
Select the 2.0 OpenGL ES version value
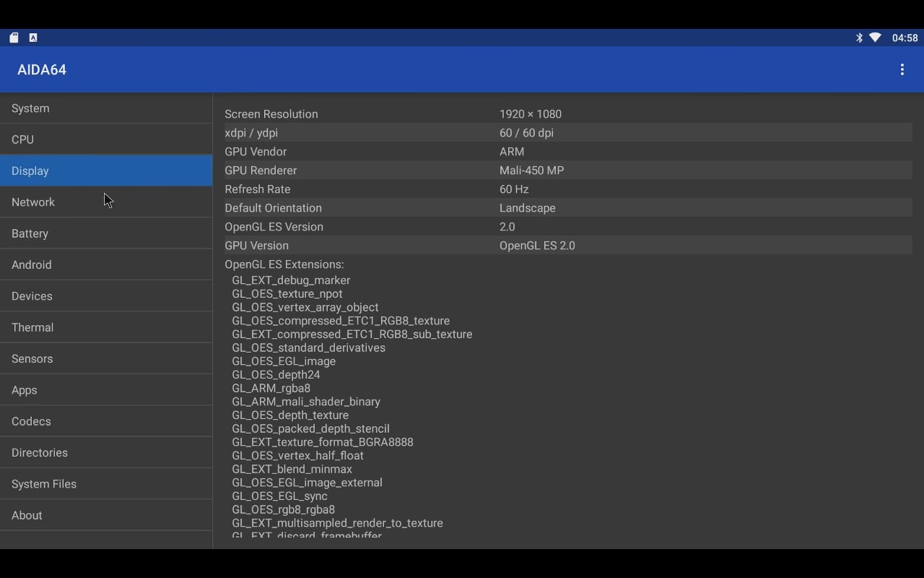(x=507, y=227)
